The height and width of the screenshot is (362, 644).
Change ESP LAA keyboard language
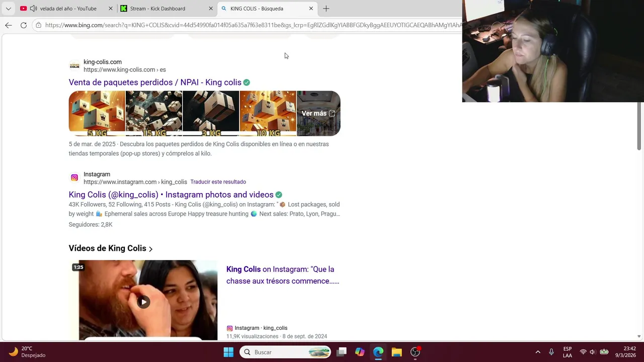pyautogui.click(x=568, y=352)
